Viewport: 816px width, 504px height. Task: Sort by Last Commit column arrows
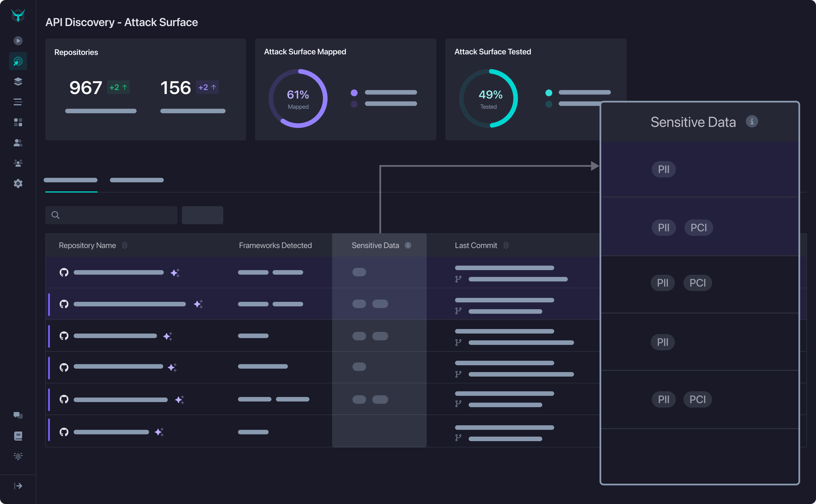(x=506, y=245)
